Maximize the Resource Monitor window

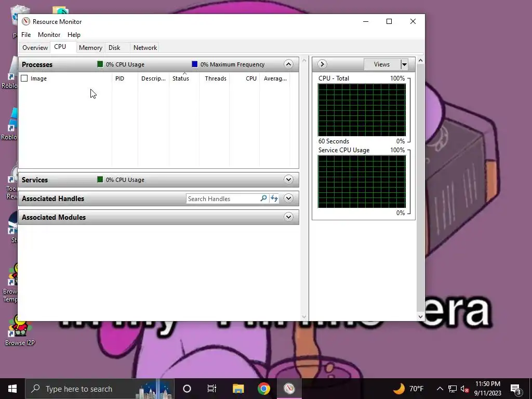[389, 21]
